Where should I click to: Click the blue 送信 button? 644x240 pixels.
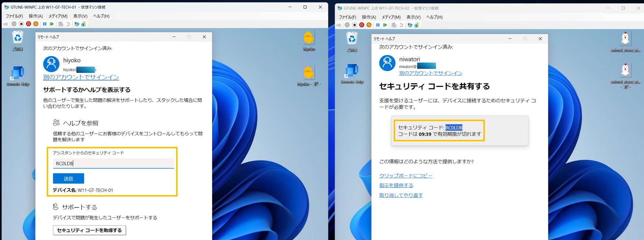(x=68, y=179)
